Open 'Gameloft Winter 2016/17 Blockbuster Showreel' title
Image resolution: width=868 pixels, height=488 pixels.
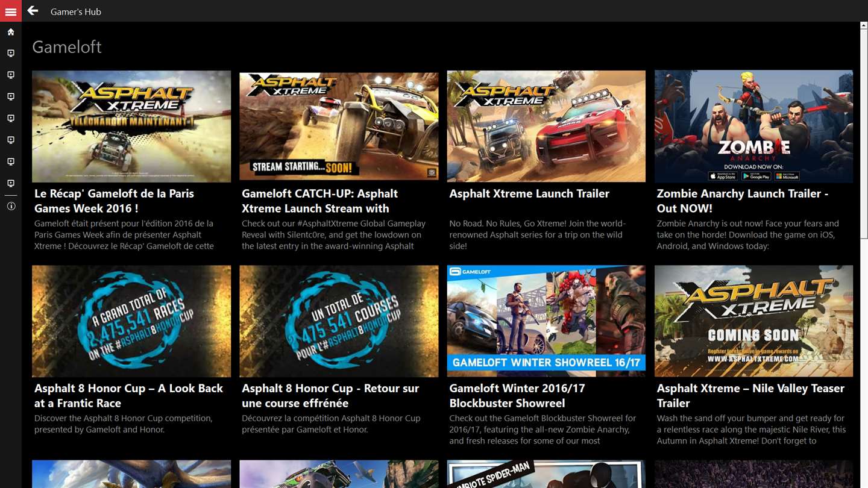[x=517, y=396]
